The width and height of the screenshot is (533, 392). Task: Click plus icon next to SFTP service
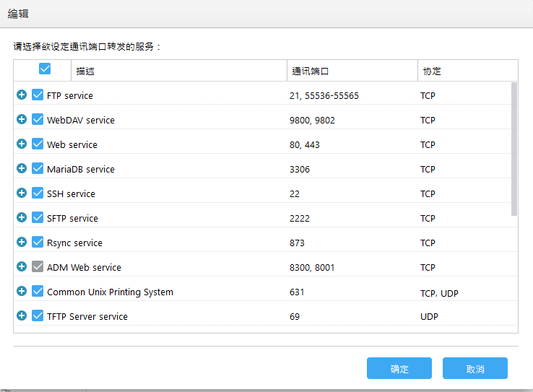(22, 217)
